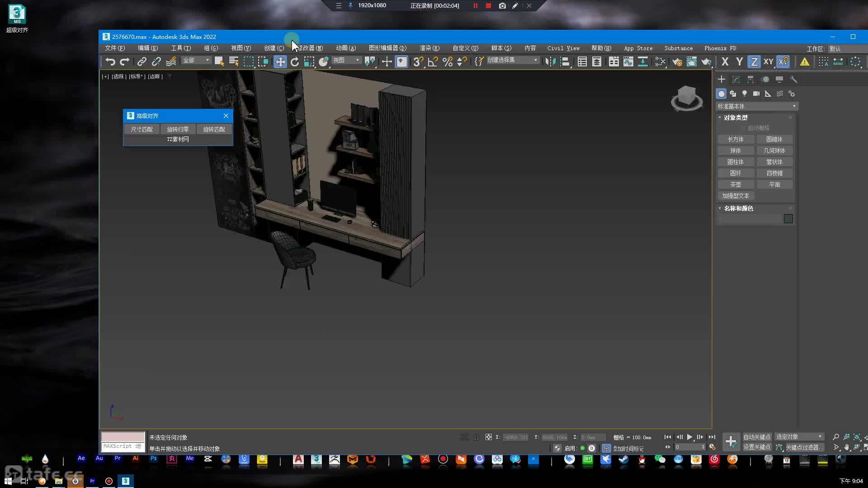Click the MAXScript listener pink field
Viewport: 868px width, 488px height.
[123, 436]
